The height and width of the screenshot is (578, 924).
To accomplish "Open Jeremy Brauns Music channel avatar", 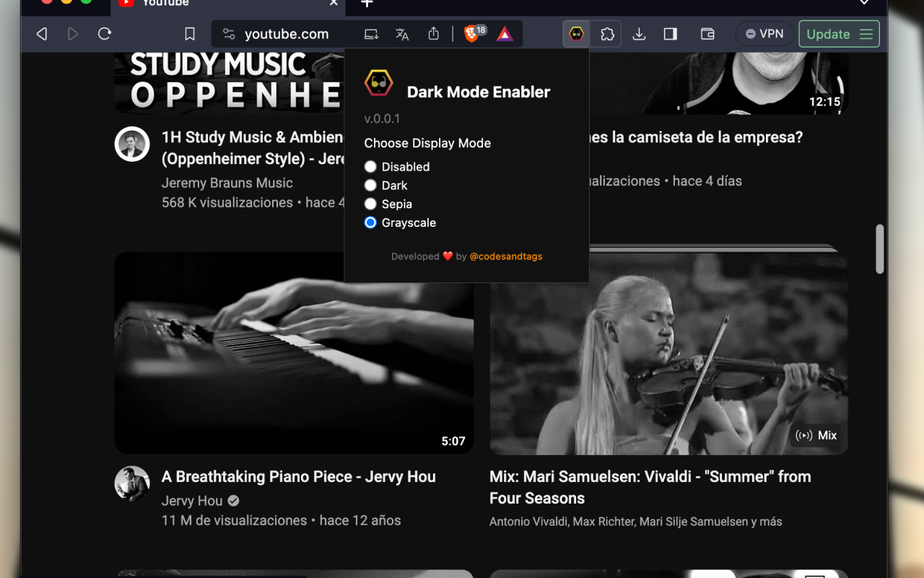I will pos(132,144).
